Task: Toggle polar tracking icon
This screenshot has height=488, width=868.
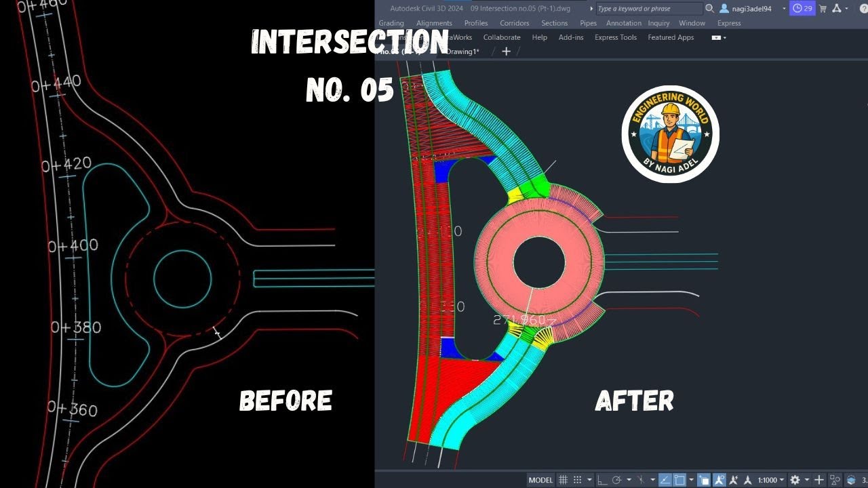Action: click(x=616, y=480)
